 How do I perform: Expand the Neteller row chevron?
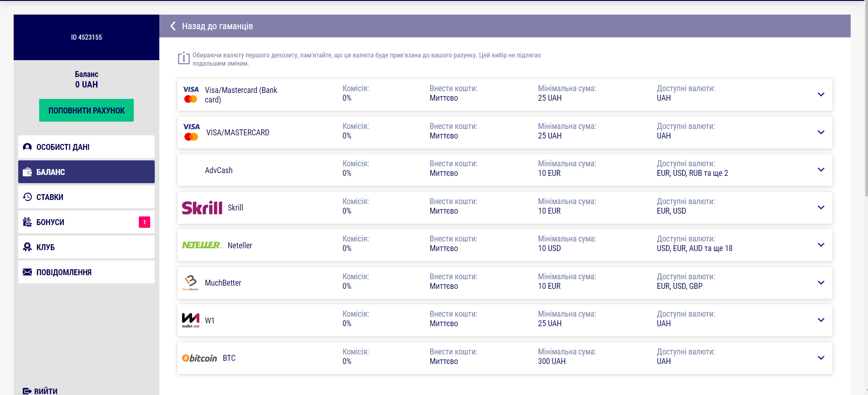821,245
